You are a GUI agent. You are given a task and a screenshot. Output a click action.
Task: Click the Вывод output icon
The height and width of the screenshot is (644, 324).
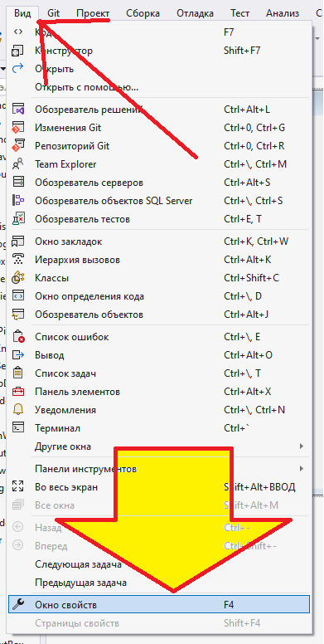point(18,355)
